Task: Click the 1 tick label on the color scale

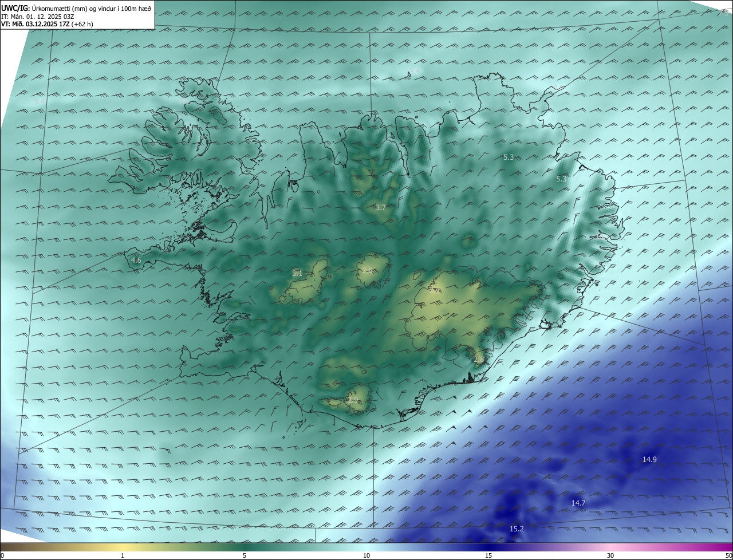Action: [x=123, y=555]
